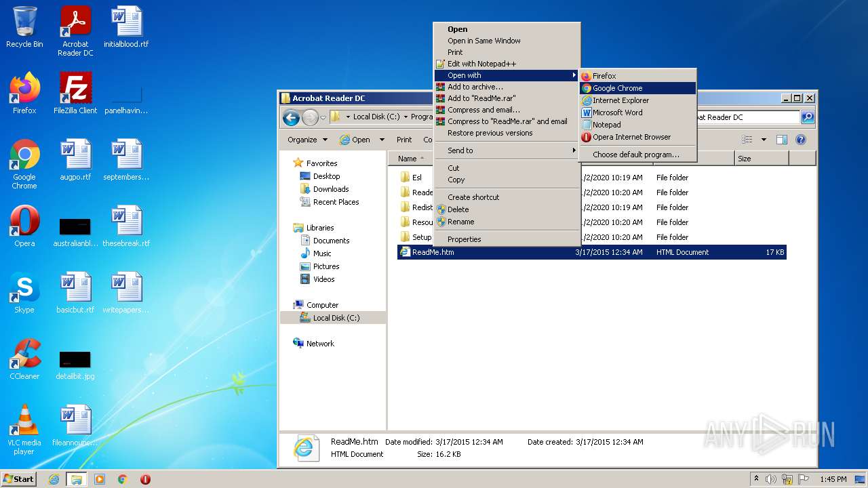Expand change view options arrow
The height and width of the screenshot is (488, 868).
point(764,140)
